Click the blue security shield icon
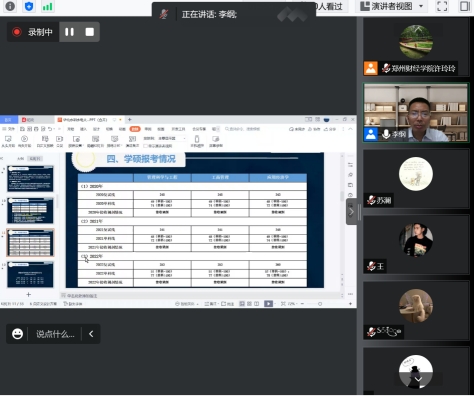 pos(29,6)
